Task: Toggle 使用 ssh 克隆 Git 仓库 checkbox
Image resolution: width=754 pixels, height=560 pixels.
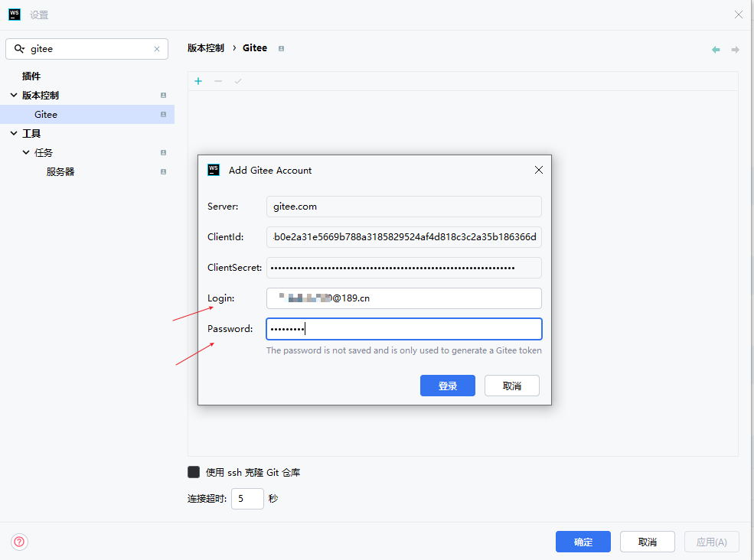Action: [x=194, y=472]
